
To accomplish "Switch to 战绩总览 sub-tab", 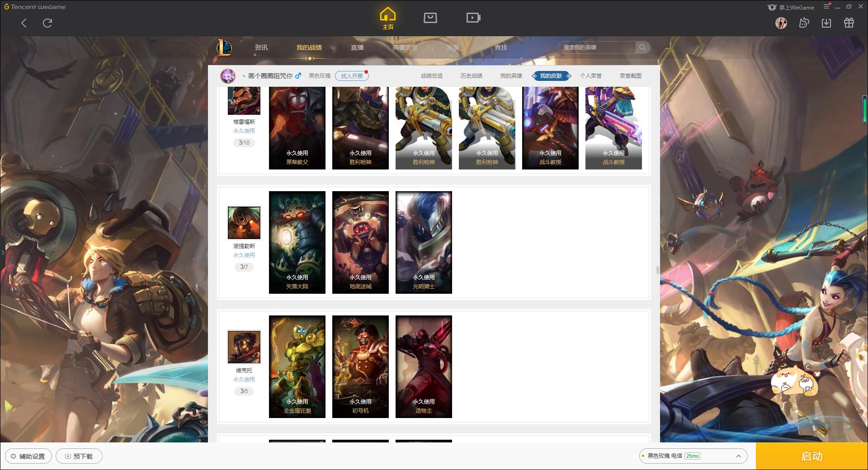I will click(432, 76).
